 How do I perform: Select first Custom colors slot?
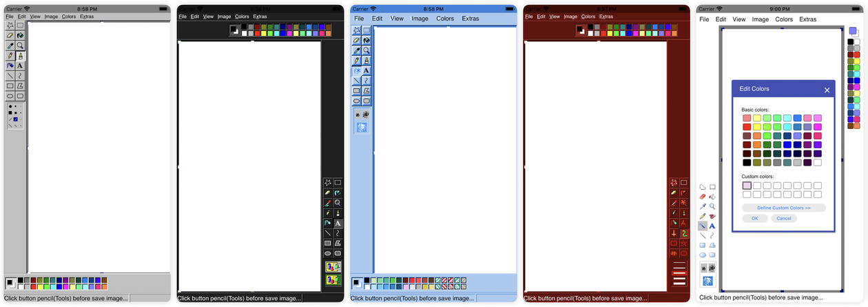(x=747, y=186)
